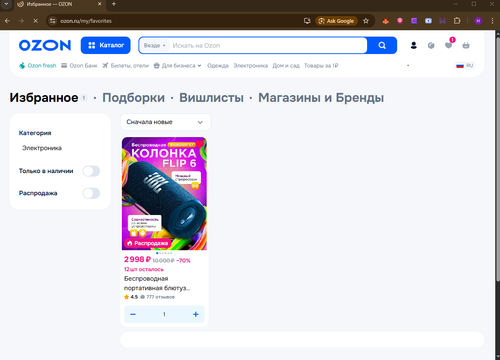The image size is (500, 360).
Task: Click the magnifier search button
Action: (x=382, y=45)
